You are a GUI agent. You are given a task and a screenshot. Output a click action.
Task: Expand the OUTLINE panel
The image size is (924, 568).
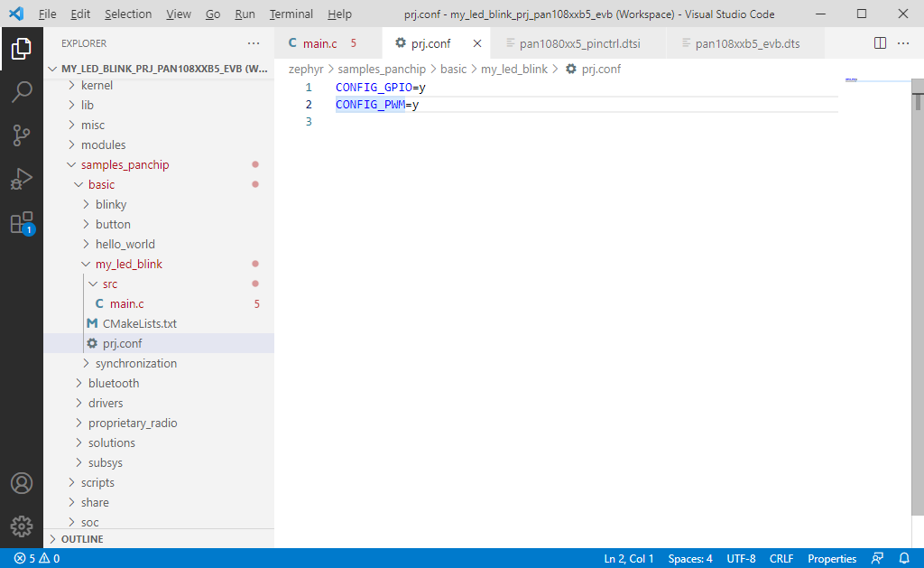point(159,539)
